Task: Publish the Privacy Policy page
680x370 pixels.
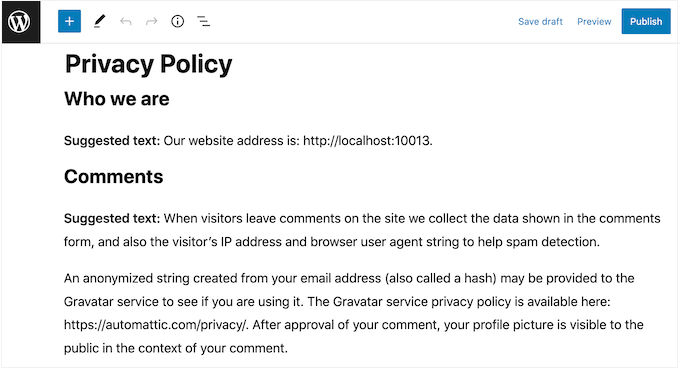Action: pos(646,21)
